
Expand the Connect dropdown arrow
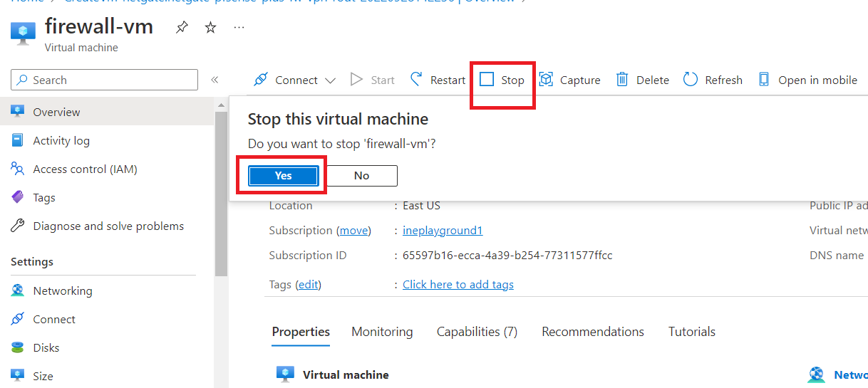coord(330,80)
